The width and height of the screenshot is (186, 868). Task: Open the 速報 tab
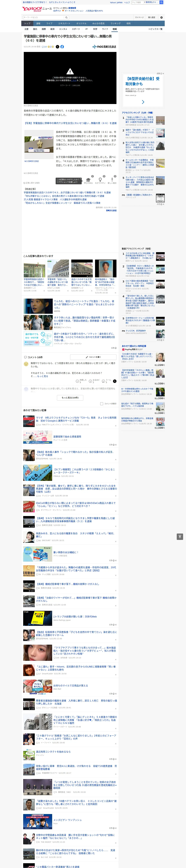pos(38,24)
